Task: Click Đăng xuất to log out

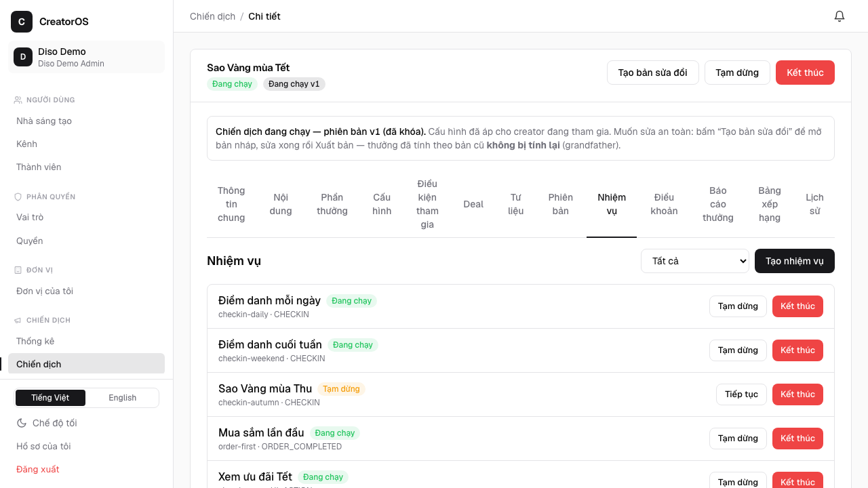Action: 38,469
